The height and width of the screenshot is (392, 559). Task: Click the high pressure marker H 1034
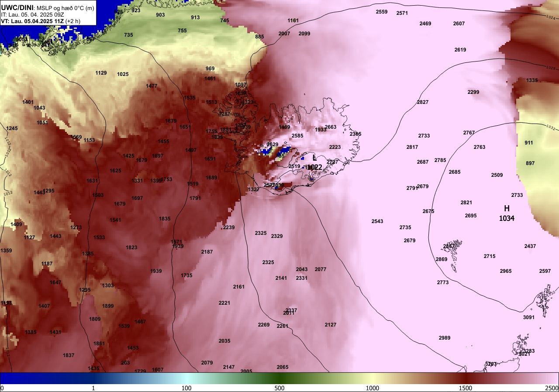pos(507,213)
